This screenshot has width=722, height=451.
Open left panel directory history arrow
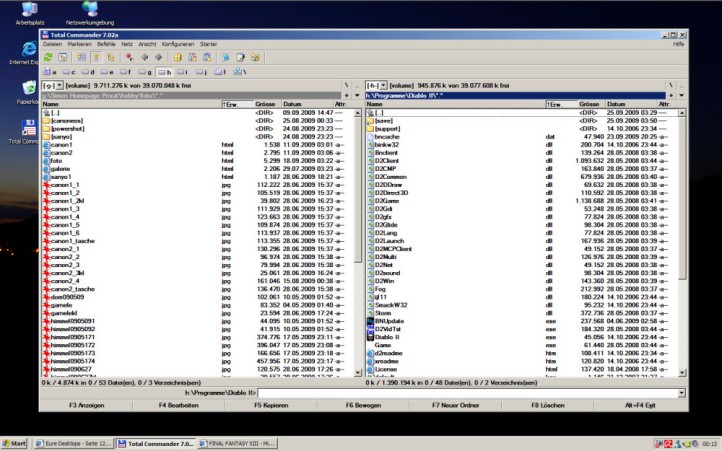(x=357, y=95)
